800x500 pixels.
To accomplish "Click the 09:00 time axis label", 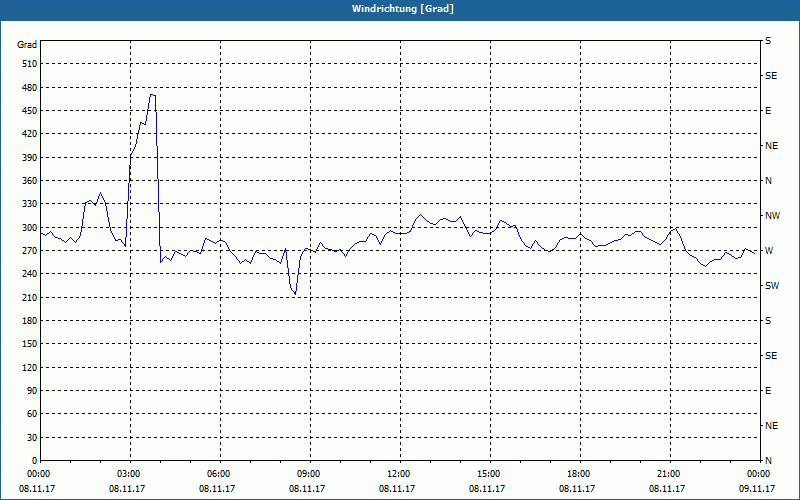I will pos(308,474).
